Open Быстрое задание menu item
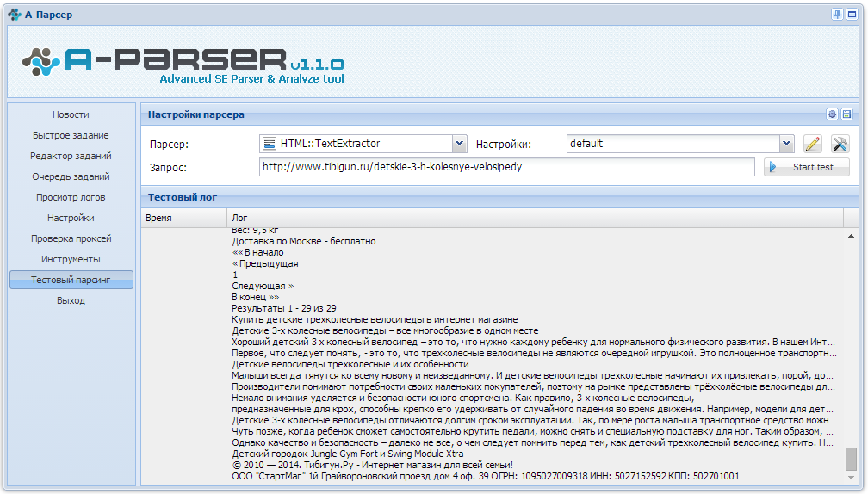Image resolution: width=868 pixels, height=494 pixels. tap(71, 135)
